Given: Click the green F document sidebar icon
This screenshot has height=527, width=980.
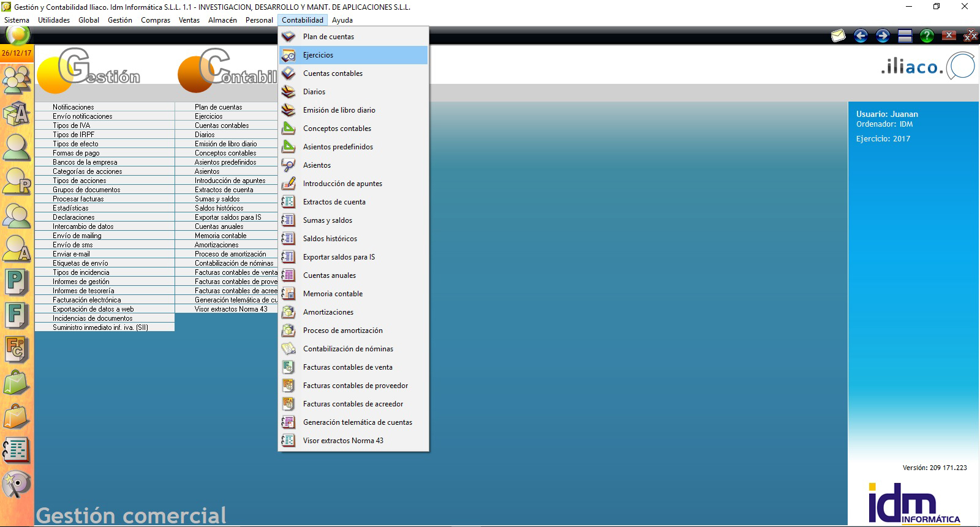Looking at the screenshot, I should coord(17,316).
